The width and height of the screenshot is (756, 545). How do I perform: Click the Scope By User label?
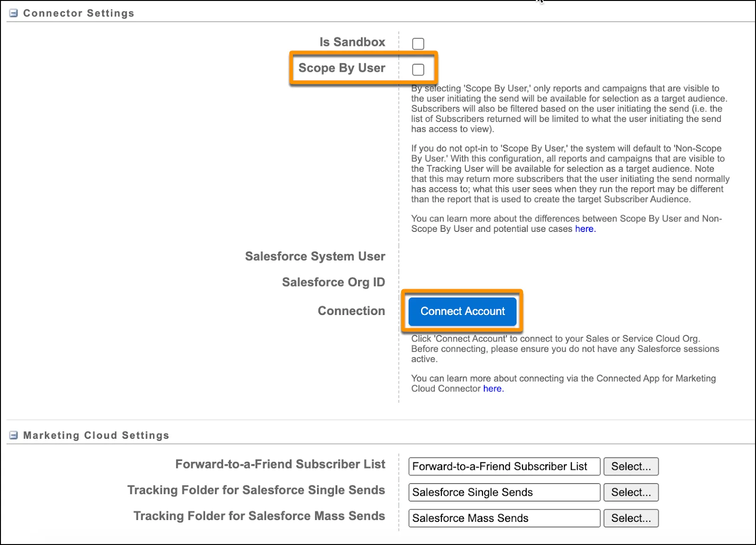tap(342, 68)
